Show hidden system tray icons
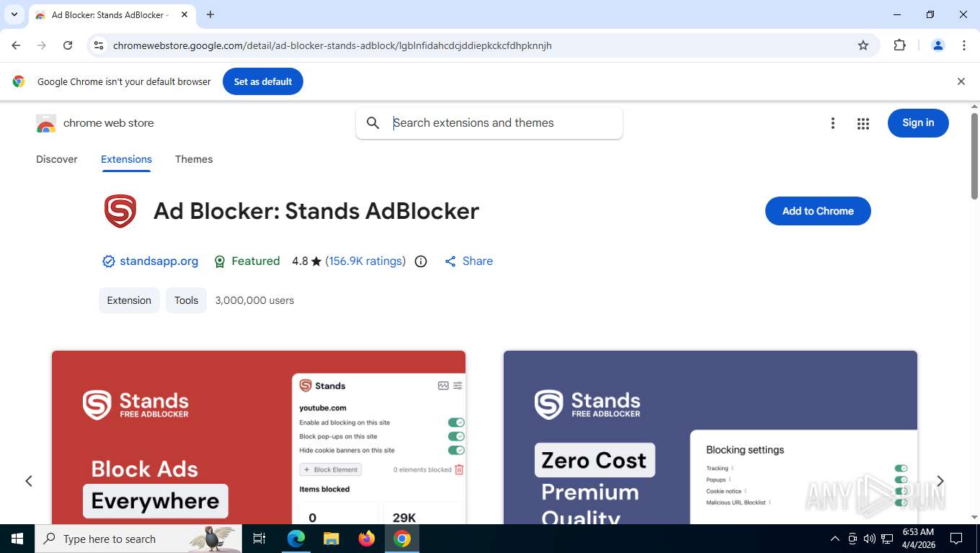The height and width of the screenshot is (553, 980). coord(835,539)
